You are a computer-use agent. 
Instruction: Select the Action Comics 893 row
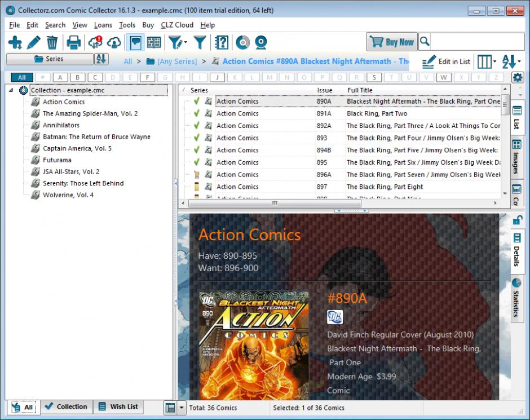coord(341,138)
